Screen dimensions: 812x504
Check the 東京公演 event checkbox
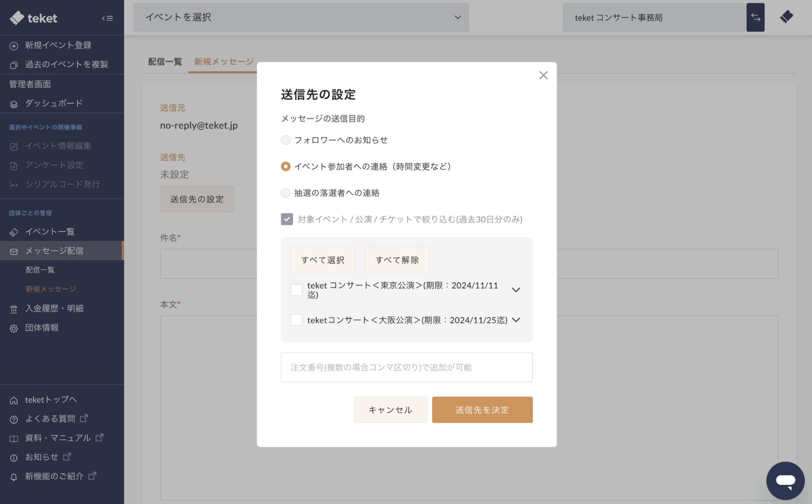point(297,290)
